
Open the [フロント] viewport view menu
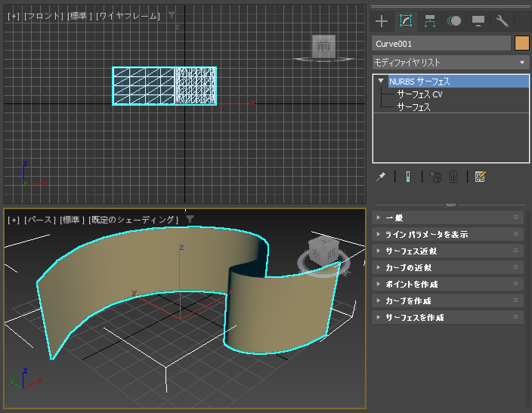tap(44, 16)
